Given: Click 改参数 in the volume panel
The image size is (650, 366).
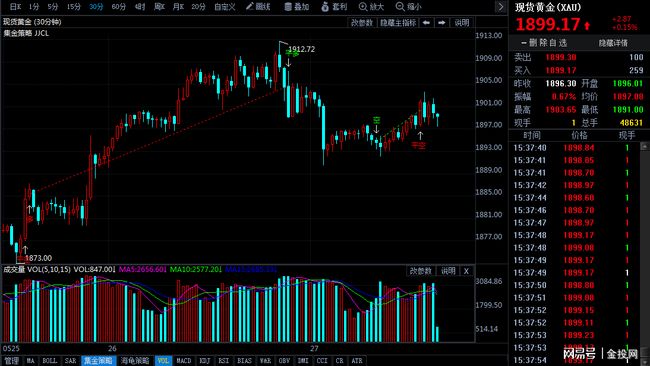Looking at the screenshot, I should pos(421,271).
